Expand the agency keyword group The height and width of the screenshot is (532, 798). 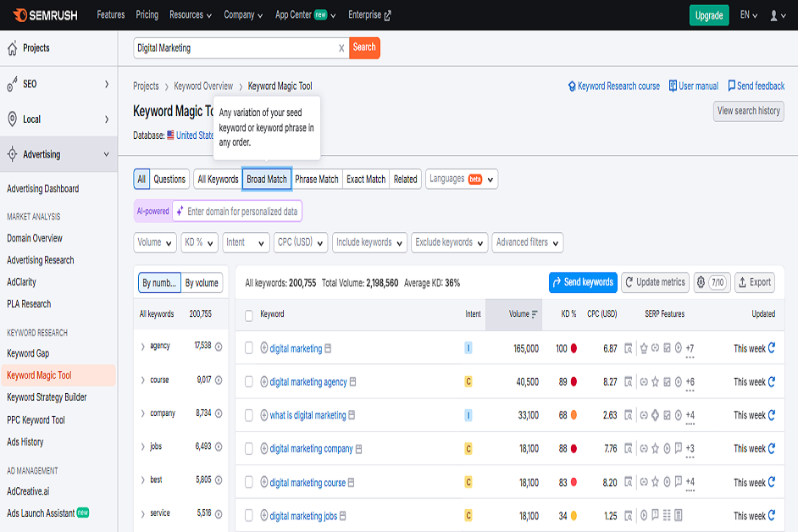click(x=142, y=346)
